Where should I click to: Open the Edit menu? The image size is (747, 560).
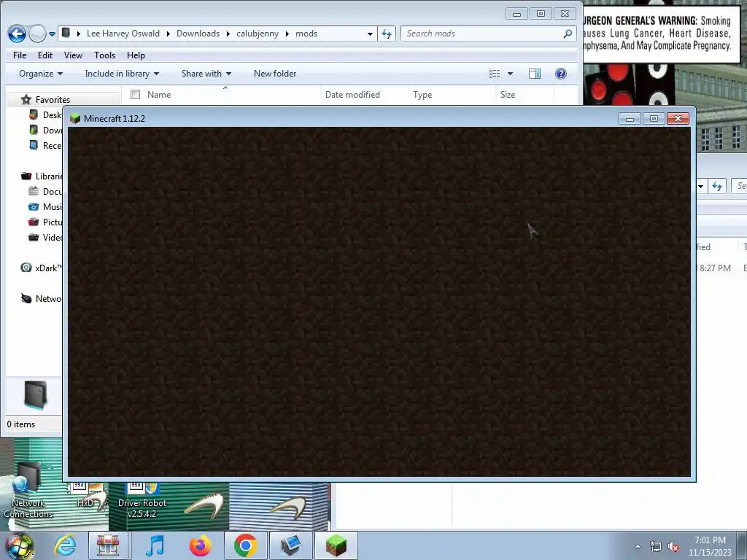(x=45, y=55)
